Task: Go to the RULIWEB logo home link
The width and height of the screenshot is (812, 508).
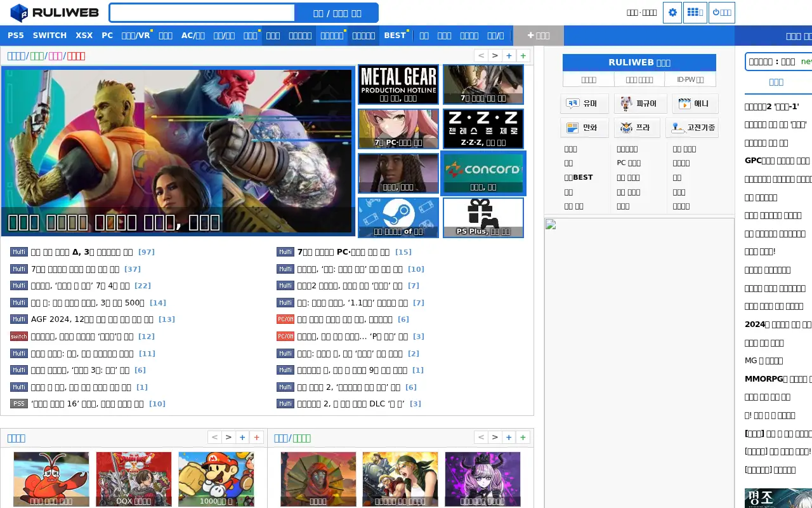Action: 55,13
